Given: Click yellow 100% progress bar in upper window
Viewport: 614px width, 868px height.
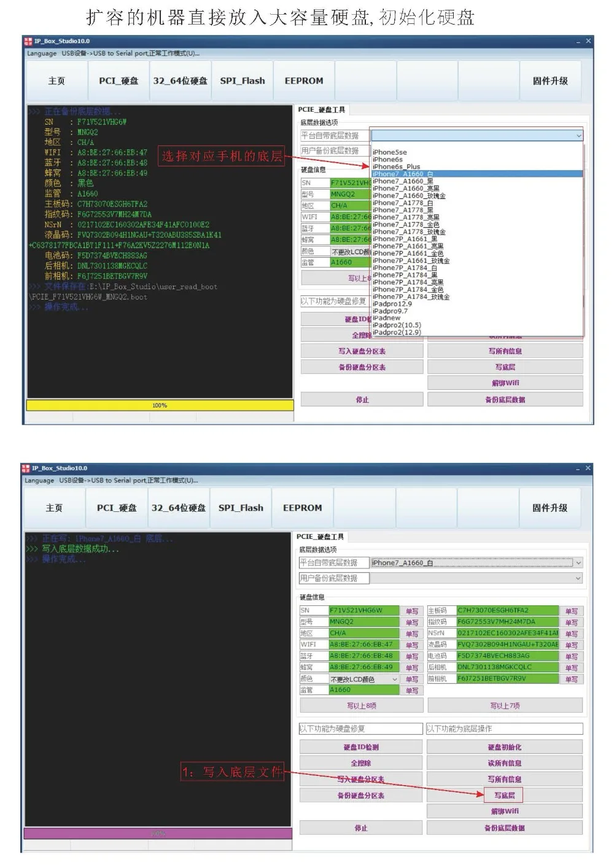Looking at the screenshot, I should pos(160,405).
